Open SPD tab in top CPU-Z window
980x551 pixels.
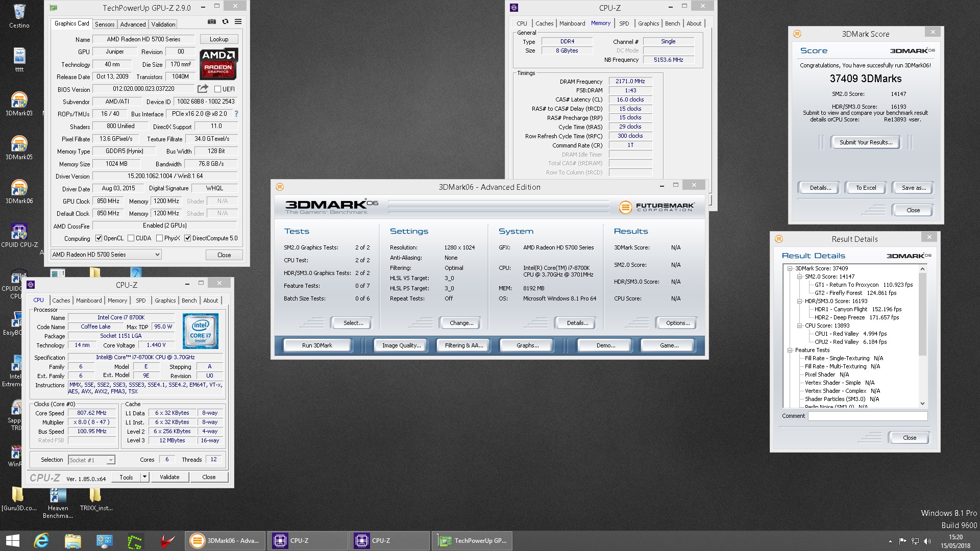624,23
